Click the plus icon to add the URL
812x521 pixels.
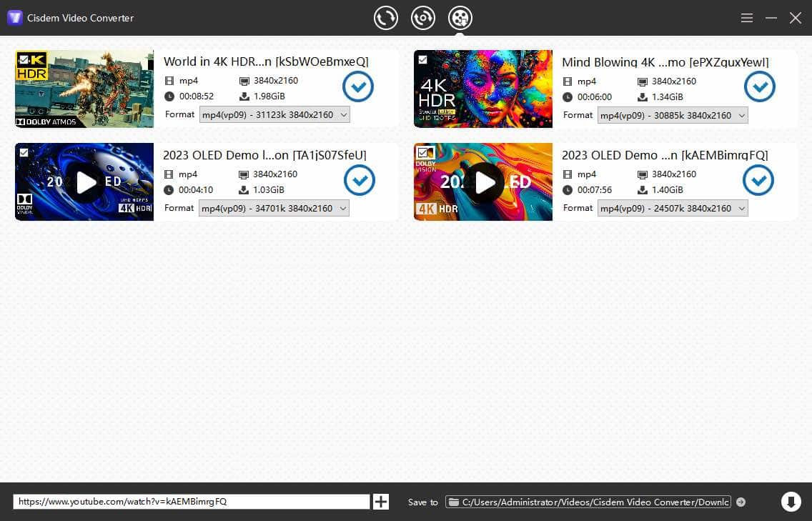coord(380,501)
